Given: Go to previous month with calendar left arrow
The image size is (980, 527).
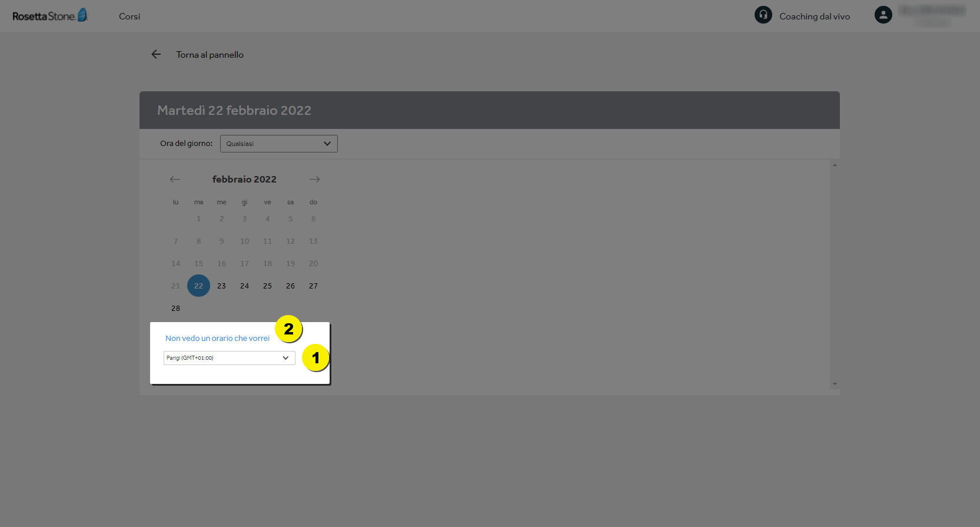Looking at the screenshot, I should point(175,179).
